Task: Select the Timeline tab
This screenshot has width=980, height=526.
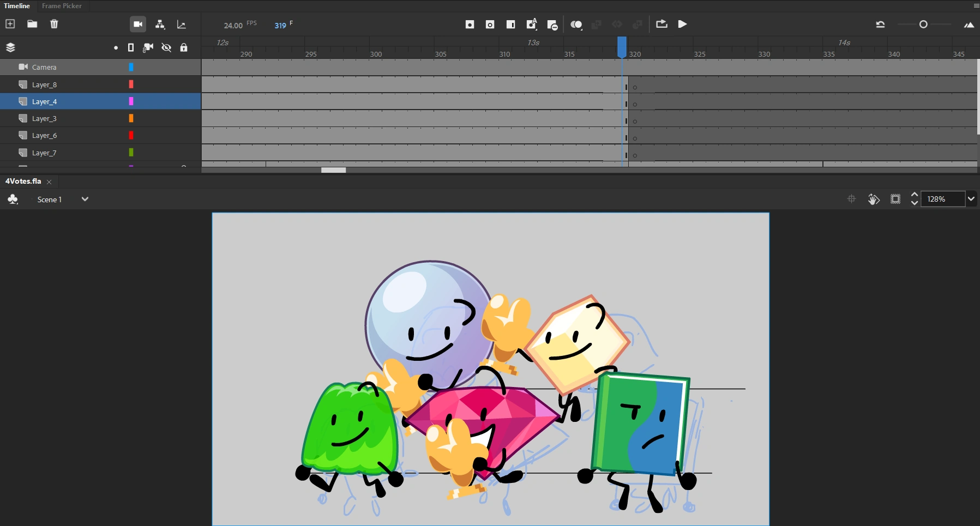Action: click(x=17, y=6)
